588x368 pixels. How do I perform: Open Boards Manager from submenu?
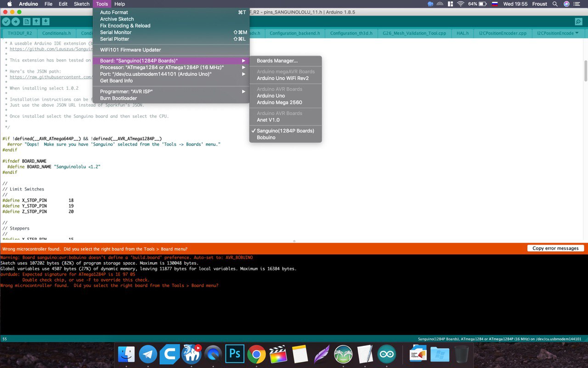coord(285,61)
